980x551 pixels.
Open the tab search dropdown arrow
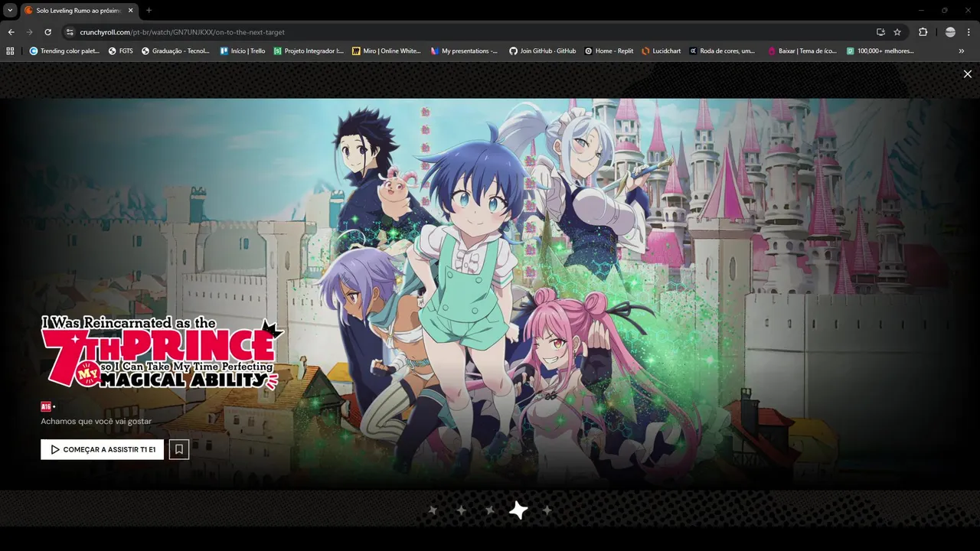[10, 10]
